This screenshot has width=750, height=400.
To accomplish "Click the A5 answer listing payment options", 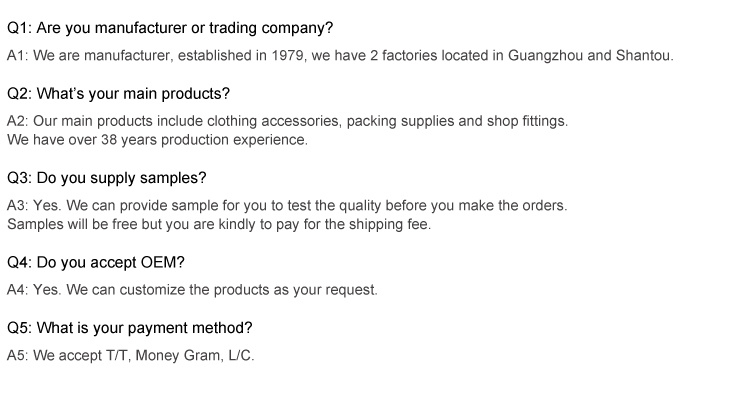I will point(131,356).
